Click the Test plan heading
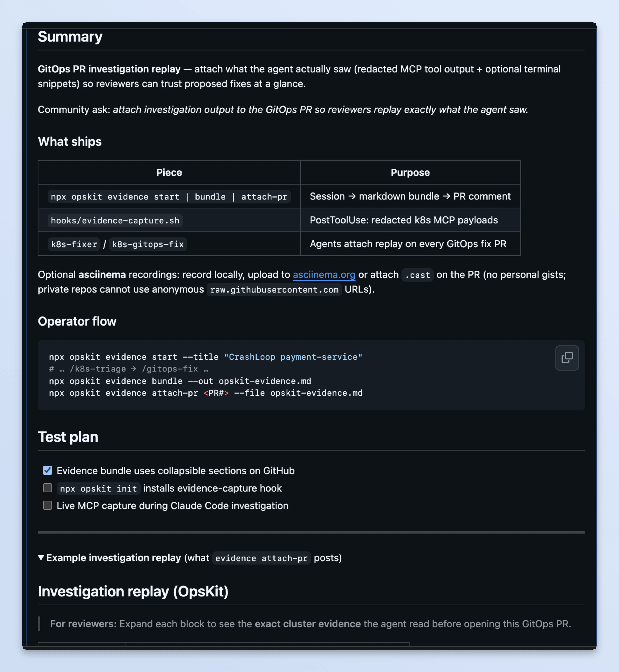This screenshot has width=619, height=672. 68,437
